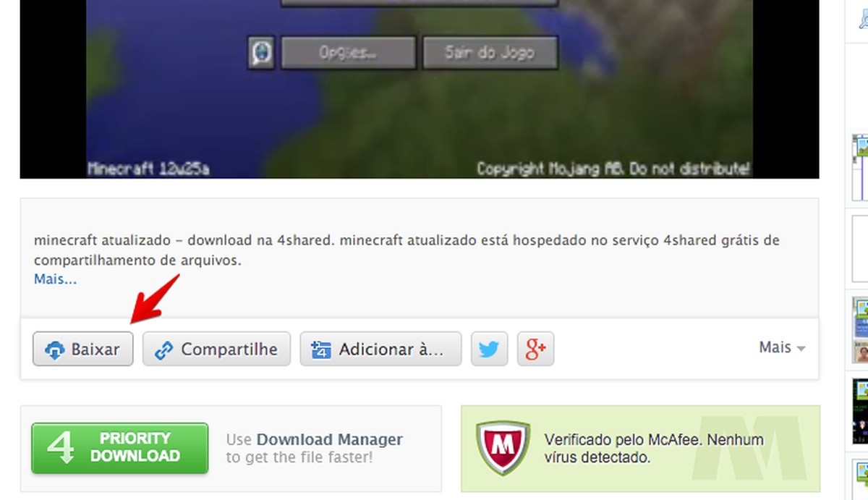
Task: Click the chain-link icon on Compartilhe
Action: tap(164, 350)
